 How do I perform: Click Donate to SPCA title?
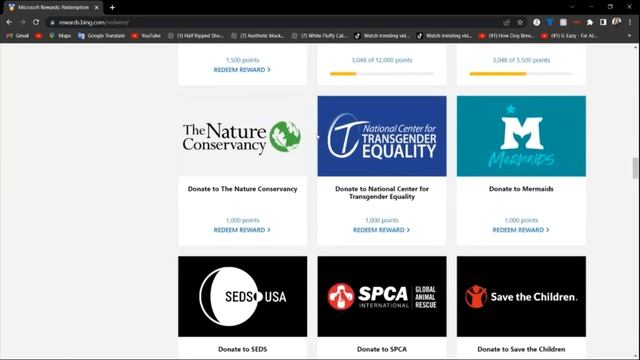[382, 349]
